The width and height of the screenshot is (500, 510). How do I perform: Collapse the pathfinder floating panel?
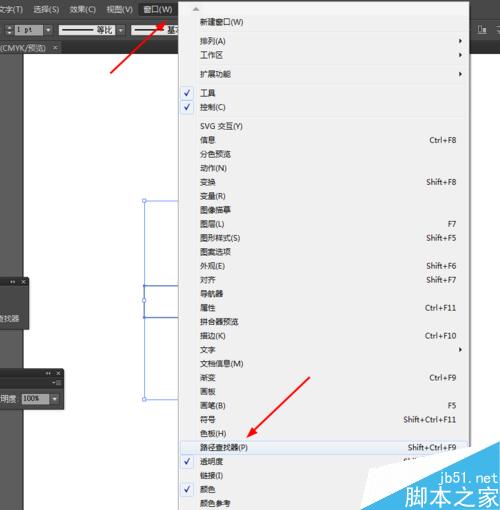[x=13, y=282]
